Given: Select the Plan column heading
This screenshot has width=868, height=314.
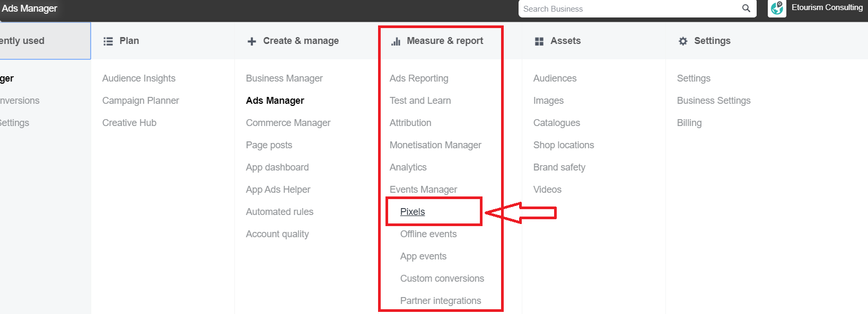Looking at the screenshot, I should click(129, 41).
